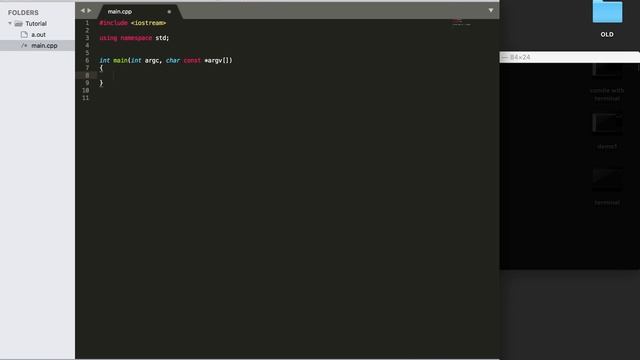Click '<iostream>' header text
Viewport: 640px width, 360px height.
tap(149, 23)
